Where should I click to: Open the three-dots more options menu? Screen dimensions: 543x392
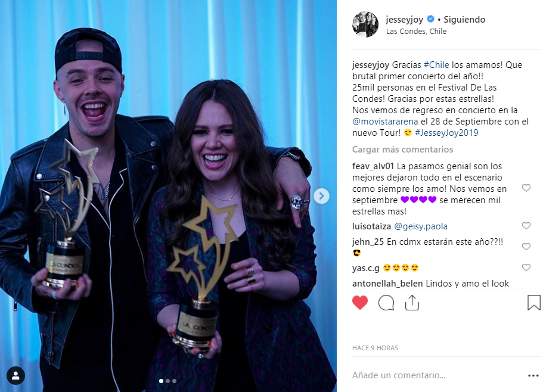click(533, 375)
